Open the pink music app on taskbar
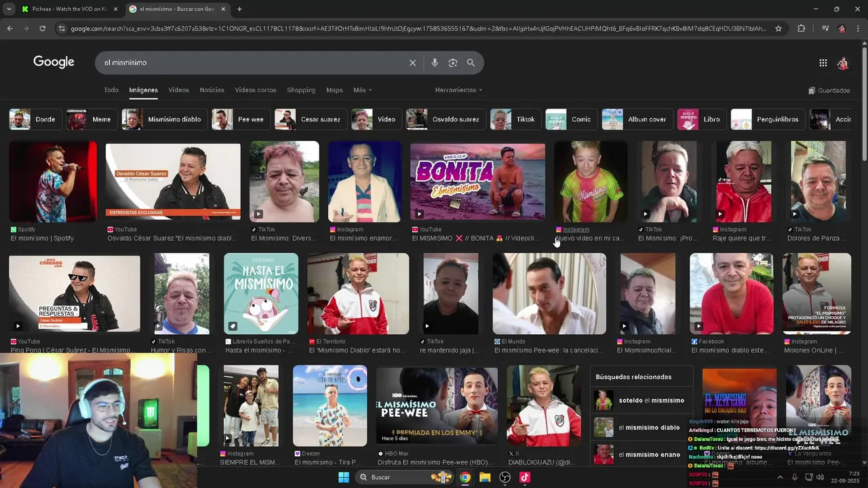 click(525, 477)
